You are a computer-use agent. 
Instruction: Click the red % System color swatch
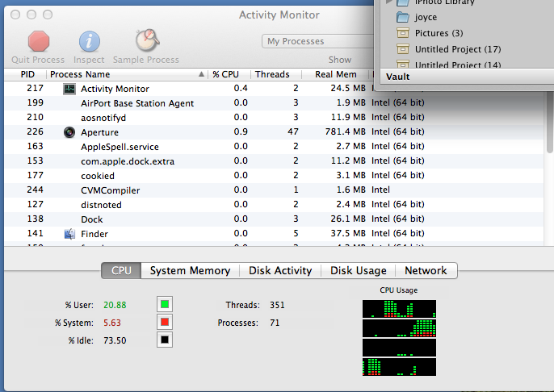click(165, 322)
